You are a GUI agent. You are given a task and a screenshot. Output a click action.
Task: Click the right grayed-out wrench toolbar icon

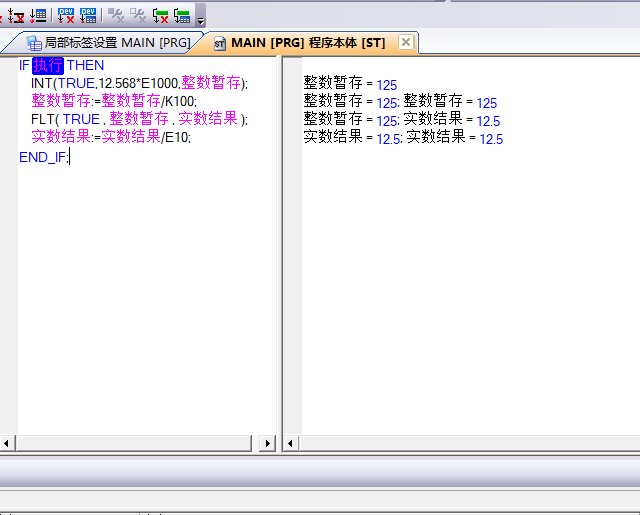(x=138, y=14)
